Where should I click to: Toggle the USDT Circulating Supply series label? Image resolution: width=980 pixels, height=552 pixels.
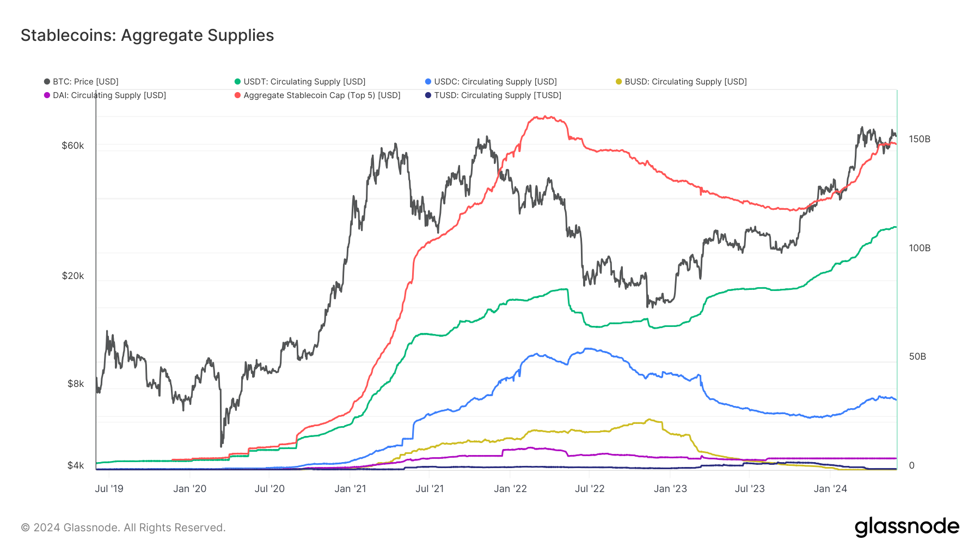click(x=304, y=82)
